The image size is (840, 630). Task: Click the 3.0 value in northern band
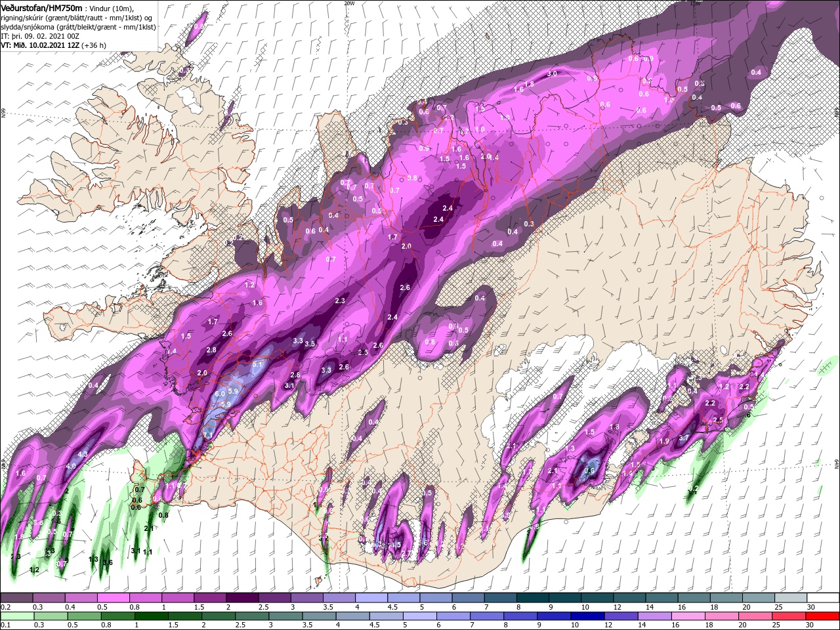click(552, 74)
